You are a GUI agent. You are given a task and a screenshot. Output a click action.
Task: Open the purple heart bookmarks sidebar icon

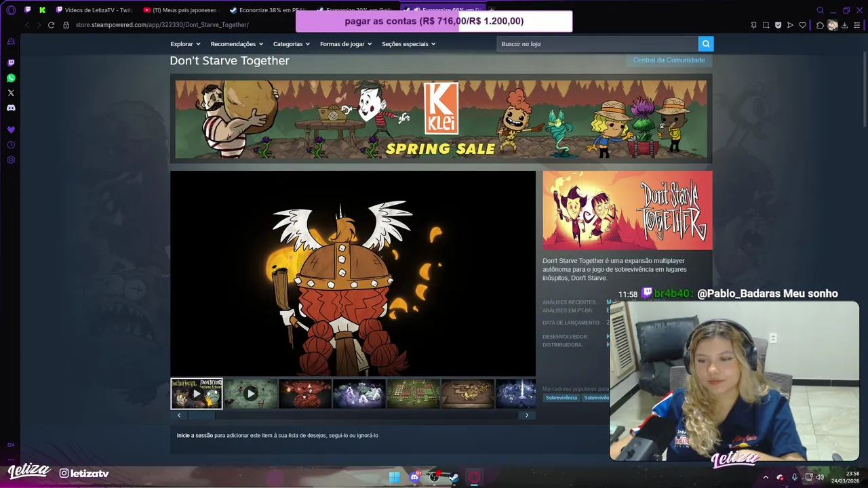point(11,129)
